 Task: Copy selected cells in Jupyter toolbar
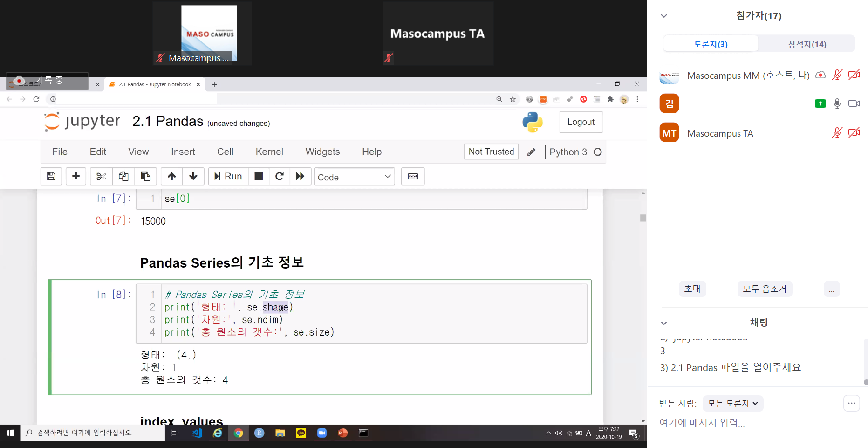(123, 176)
